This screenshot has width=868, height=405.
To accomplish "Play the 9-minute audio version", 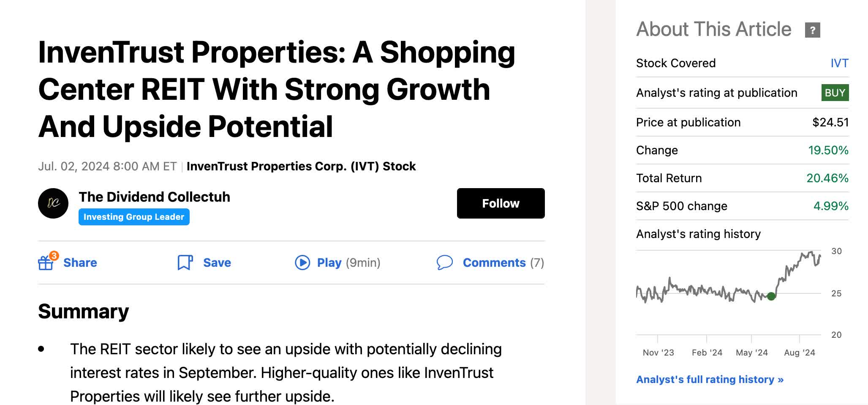I will point(302,263).
